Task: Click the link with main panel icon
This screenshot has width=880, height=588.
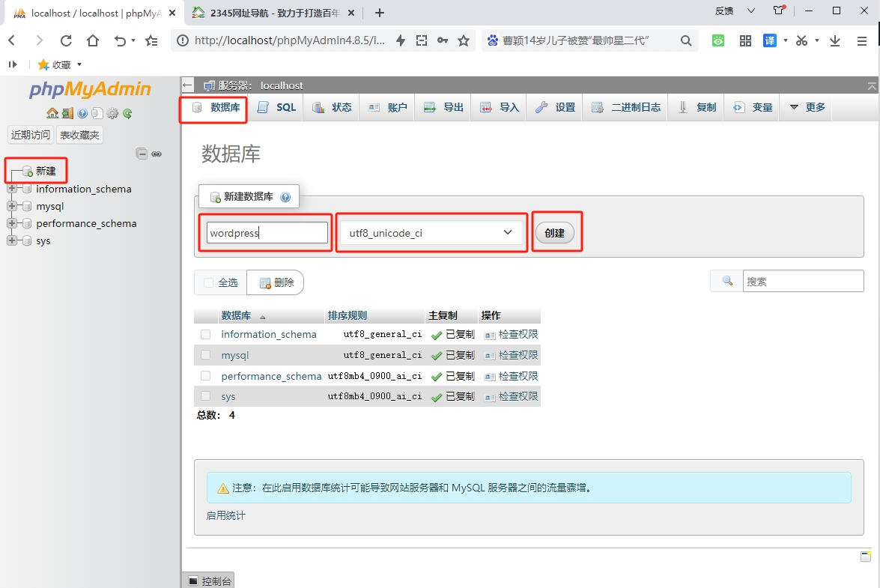Action: 157,154
